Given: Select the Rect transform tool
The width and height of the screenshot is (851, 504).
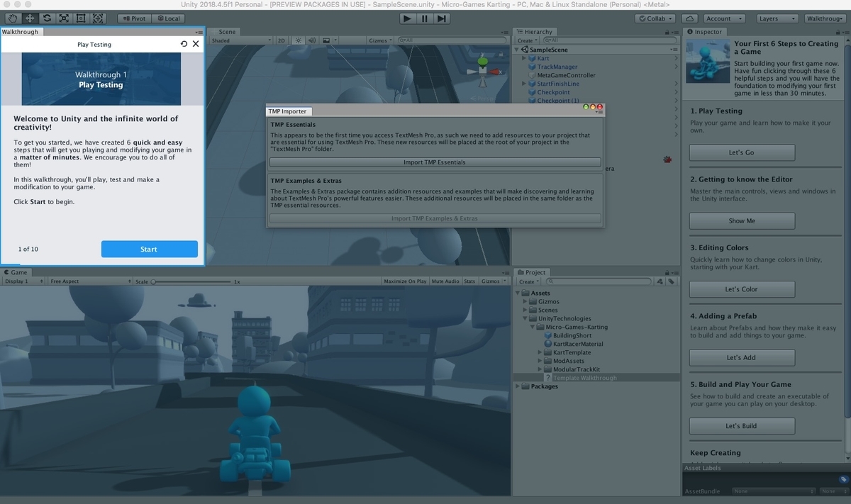Looking at the screenshot, I should click(x=80, y=18).
